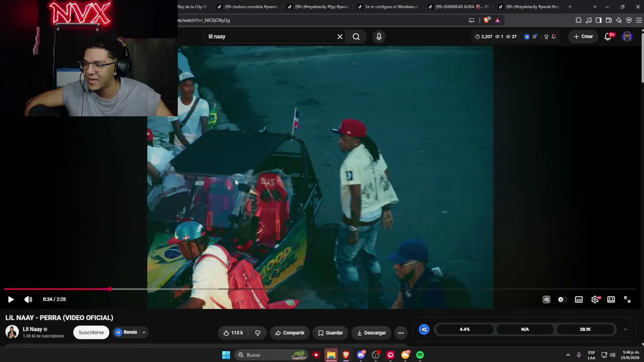Click the cast screen icon in address bar
Image resolution: width=644 pixels, height=362 pixels.
[x=471, y=20]
